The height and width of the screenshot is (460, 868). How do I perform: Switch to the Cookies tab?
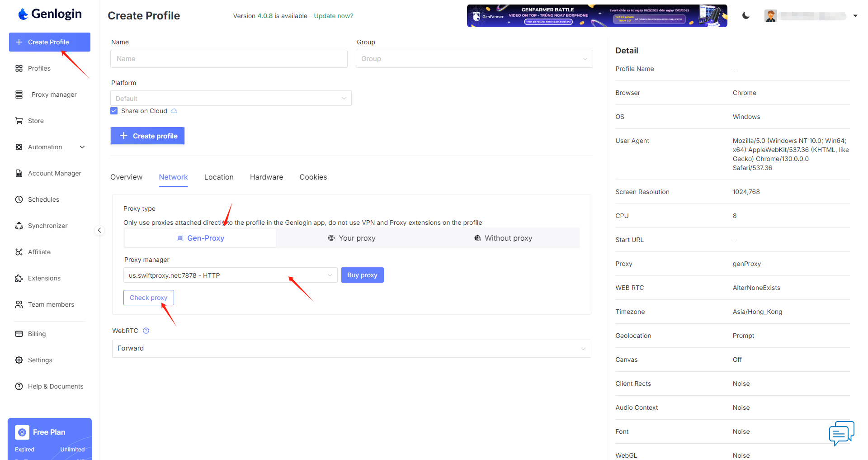click(313, 177)
